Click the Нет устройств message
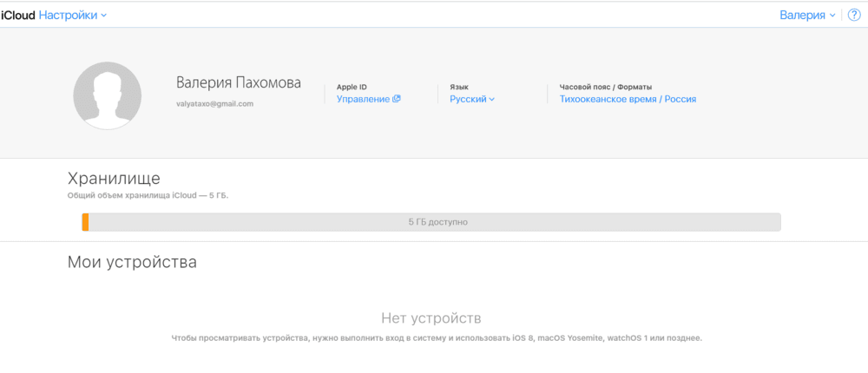This screenshot has width=868, height=373. point(431,318)
